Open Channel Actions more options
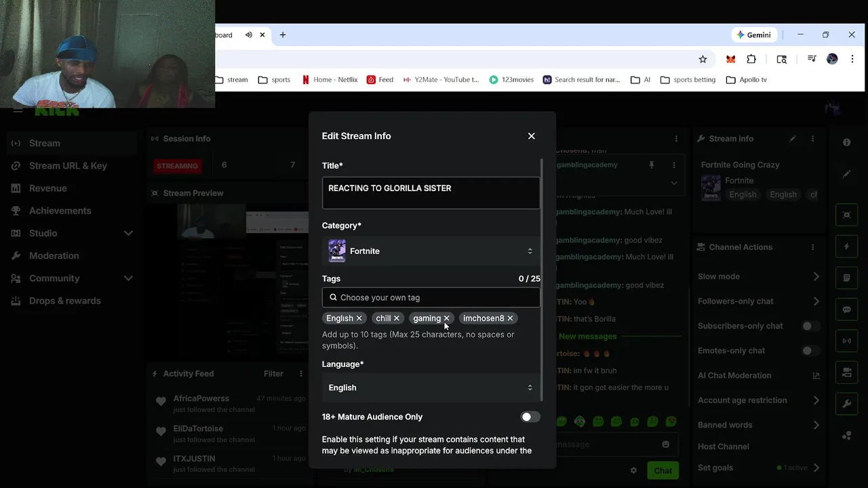 [x=812, y=247]
